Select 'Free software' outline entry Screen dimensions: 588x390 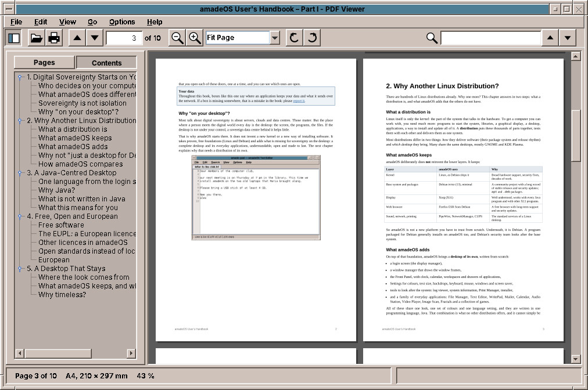tap(61, 225)
